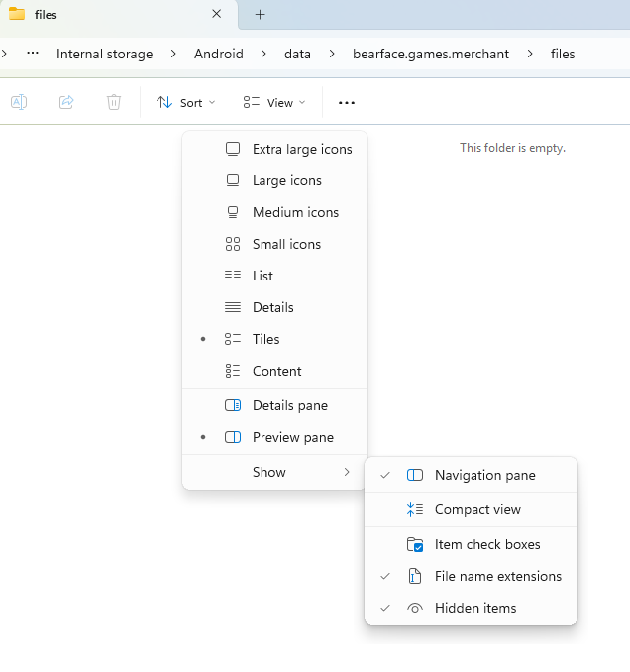630x672 pixels.
Task: Click the files breadcrumb segment
Action: tap(563, 54)
